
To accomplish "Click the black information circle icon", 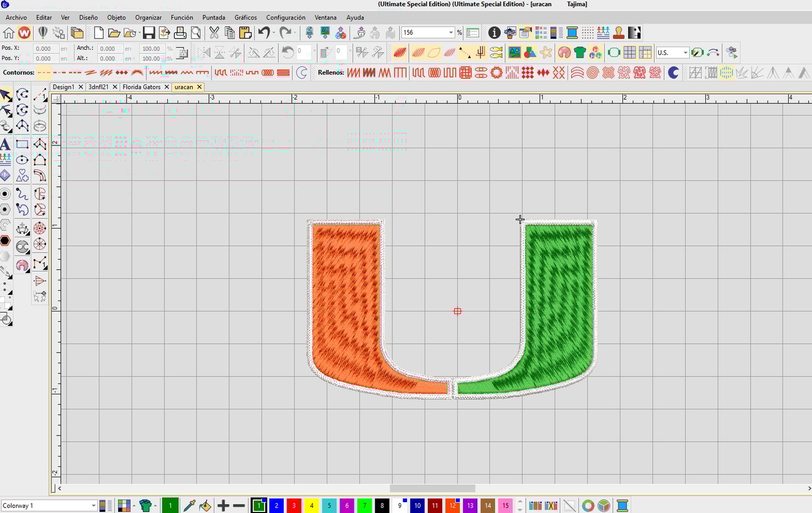I will tap(494, 33).
